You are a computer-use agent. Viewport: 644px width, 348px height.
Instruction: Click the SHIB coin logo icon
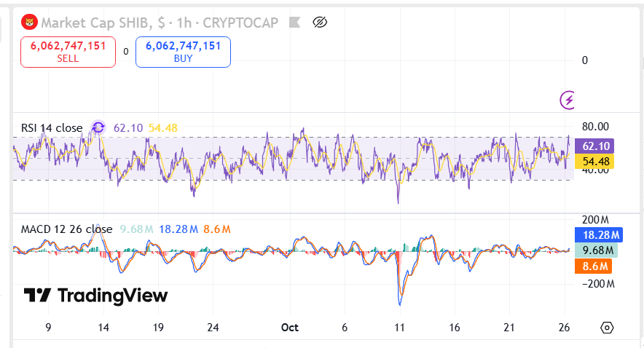(x=29, y=23)
